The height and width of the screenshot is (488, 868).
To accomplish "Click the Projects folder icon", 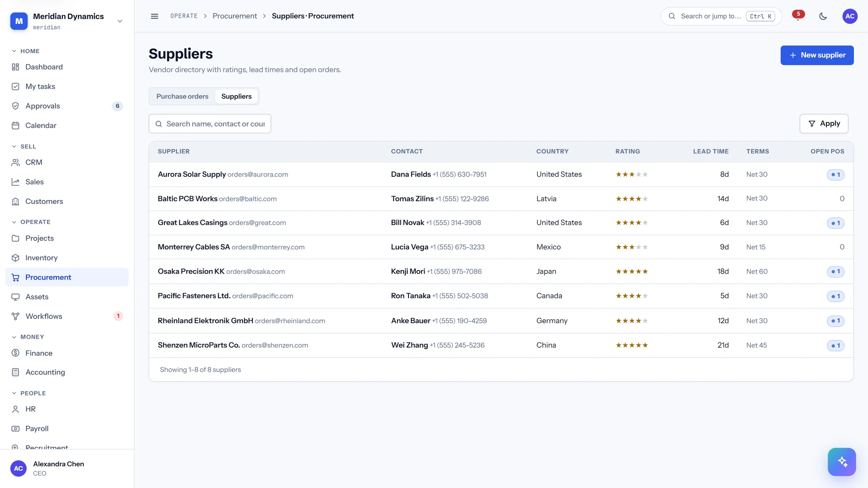I will pyautogui.click(x=15, y=238).
